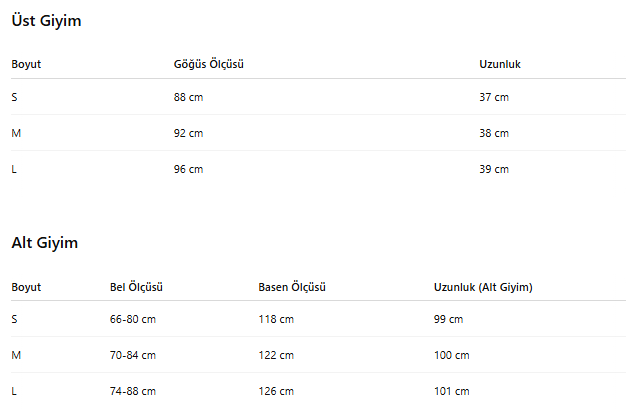Image resolution: width=632 pixels, height=409 pixels.
Task: Click the 88 cm chest value
Action: (x=188, y=98)
